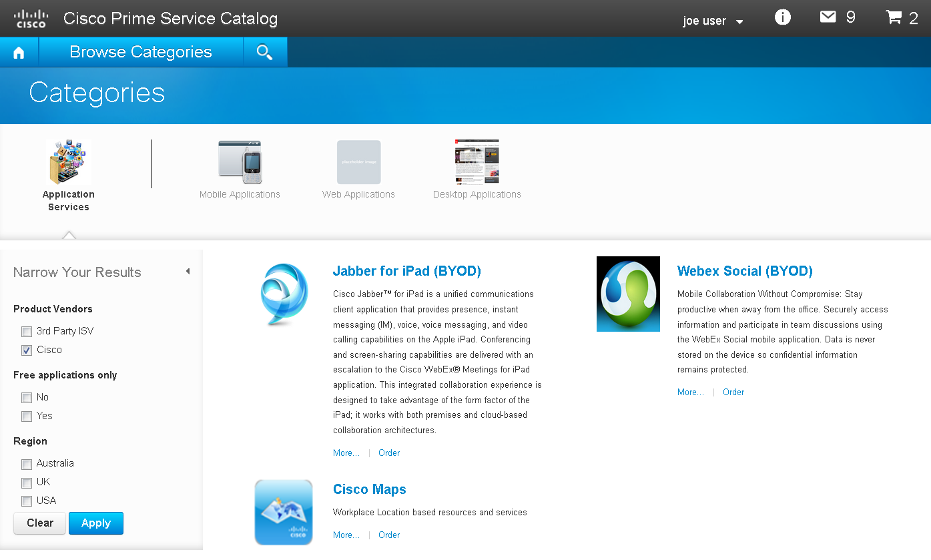Open the joe user account dropdown
The image size is (931, 560).
point(712,21)
